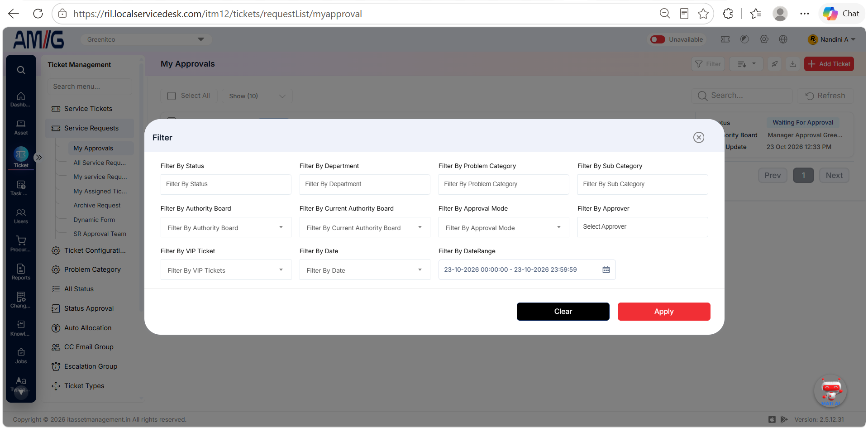Open Dashboard from the left rail

pos(21,99)
